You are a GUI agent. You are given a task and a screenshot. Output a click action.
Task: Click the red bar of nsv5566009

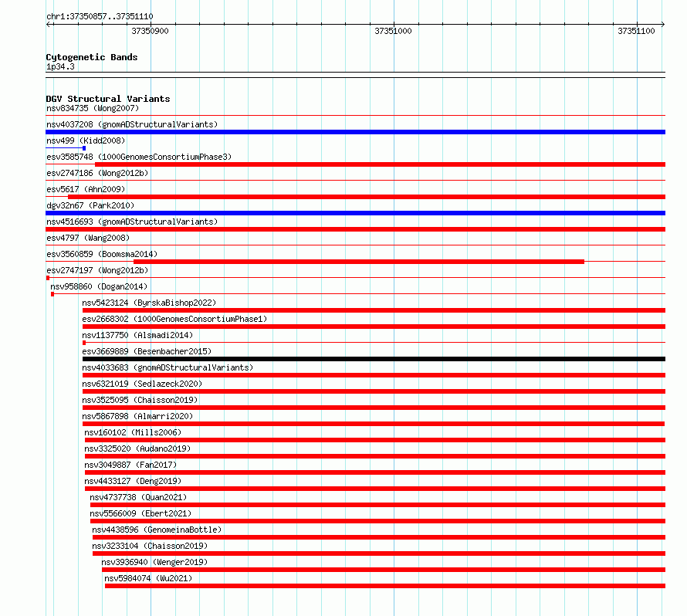point(377,521)
